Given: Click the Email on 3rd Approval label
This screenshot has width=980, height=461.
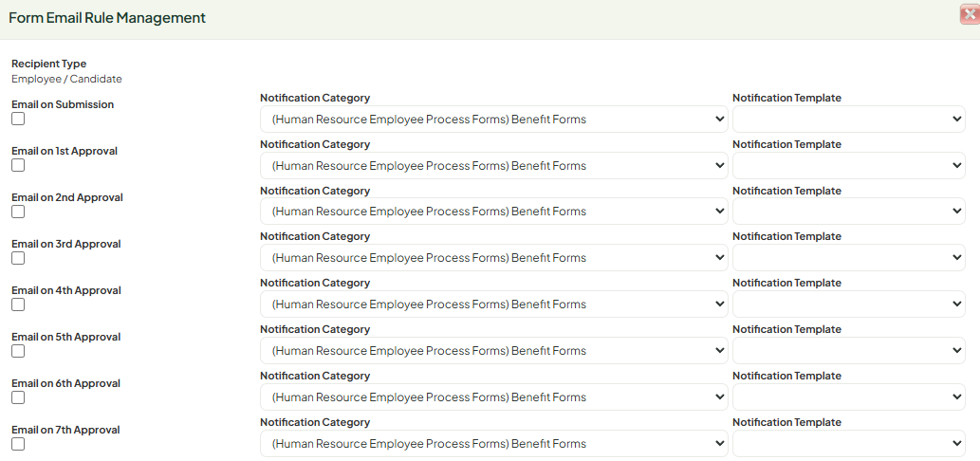Looking at the screenshot, I should click(66, 244).
